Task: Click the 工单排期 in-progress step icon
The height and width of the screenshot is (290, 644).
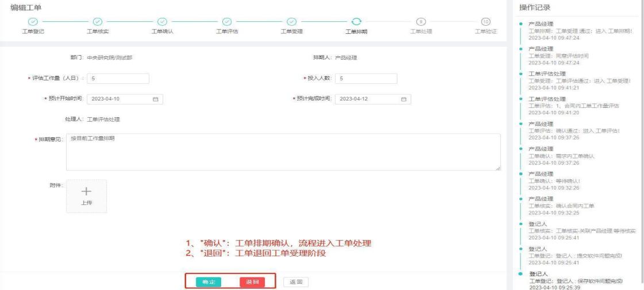Action: 356,21
